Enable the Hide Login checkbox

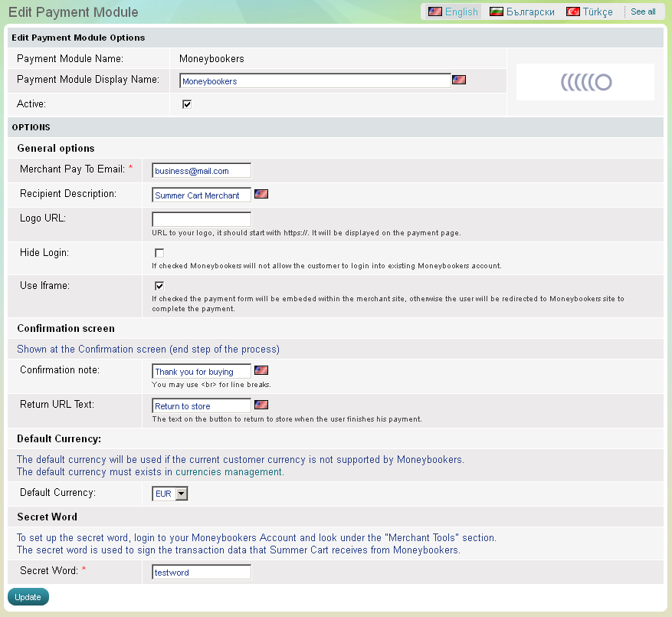(x=159, y=253)
